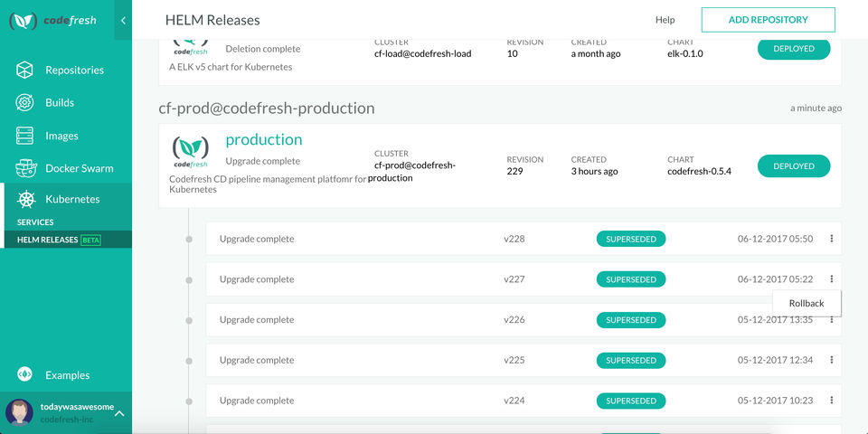Screen dimensions: 868x434
Task: Click the Deployed status badge for production
Action: 793,166
